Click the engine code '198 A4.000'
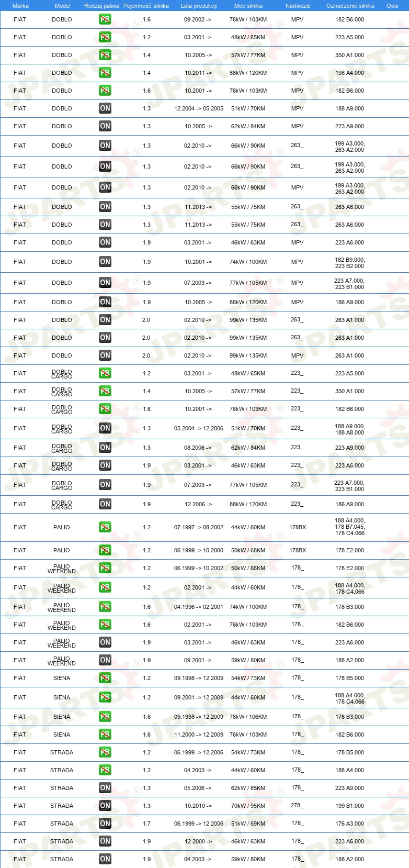The height and width of the screenshot is (868, 409). click(350, 73)
